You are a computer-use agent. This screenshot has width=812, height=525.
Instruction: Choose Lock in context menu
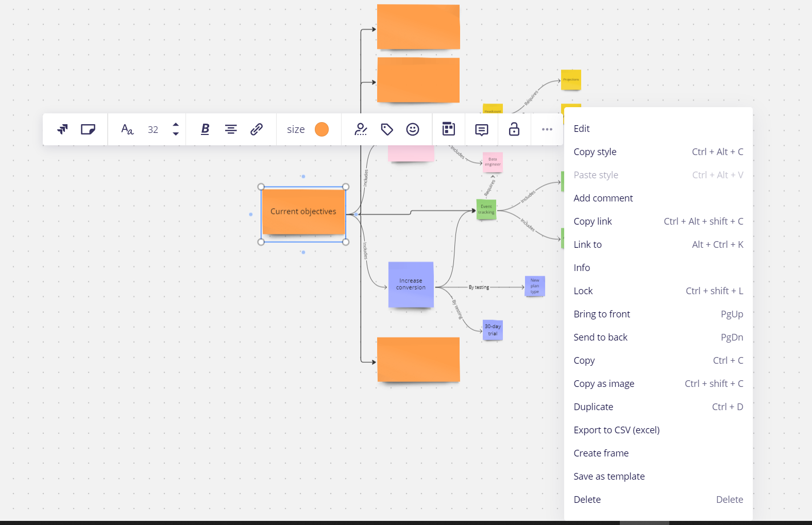point(658,291)
